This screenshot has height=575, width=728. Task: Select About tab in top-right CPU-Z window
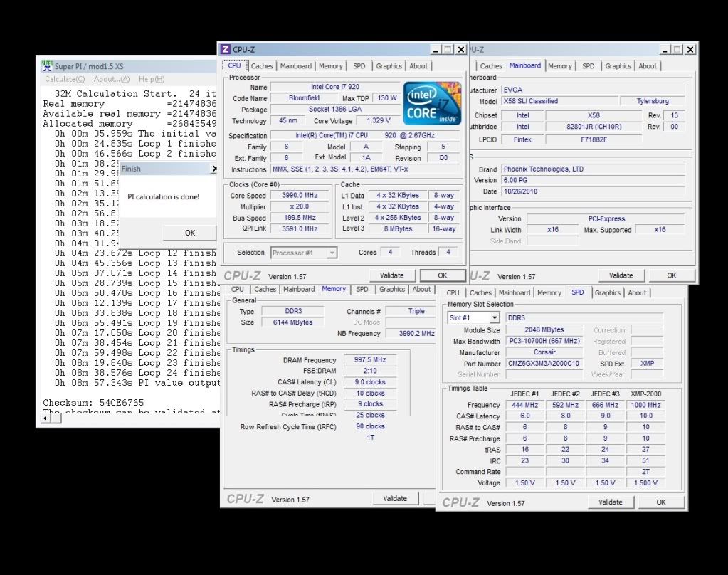(648, 66)
